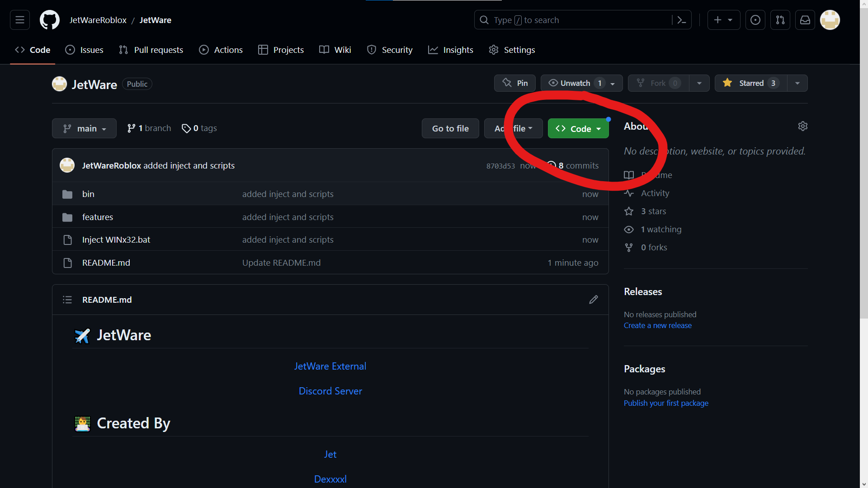868x488 pixels.
Task: Open the Create a new release link
Action: pyautogui.click(x=657, y=325)
